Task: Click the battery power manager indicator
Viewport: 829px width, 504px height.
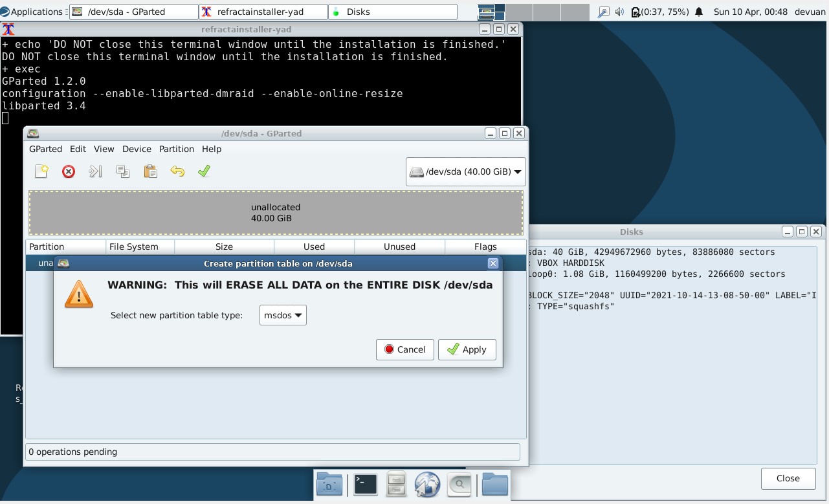Action: [x=659, y=12]
